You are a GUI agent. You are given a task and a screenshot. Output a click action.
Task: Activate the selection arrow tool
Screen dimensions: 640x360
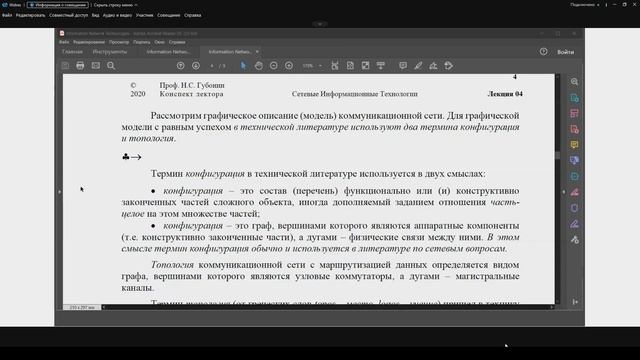[x=243, y=66]
